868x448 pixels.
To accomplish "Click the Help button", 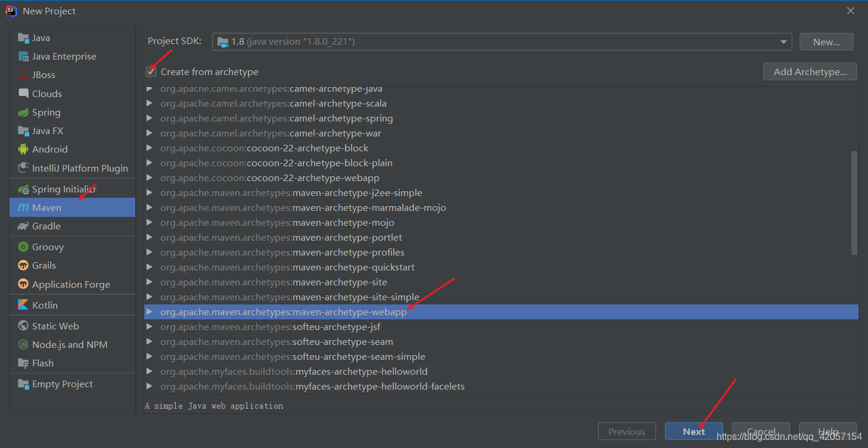I will click(828, 432).
